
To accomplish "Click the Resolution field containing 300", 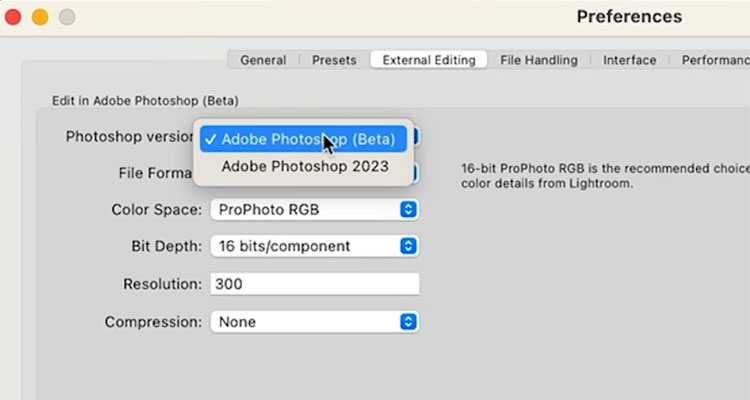I will [x=315, y=284].
